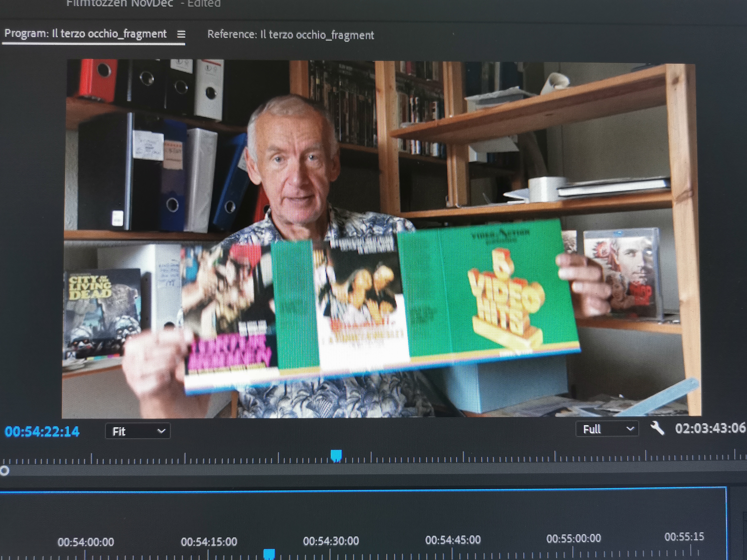Open the Fit zoom level dropdown
The height and width of the screenshot is (560, 747).
[x=138, y=431]
